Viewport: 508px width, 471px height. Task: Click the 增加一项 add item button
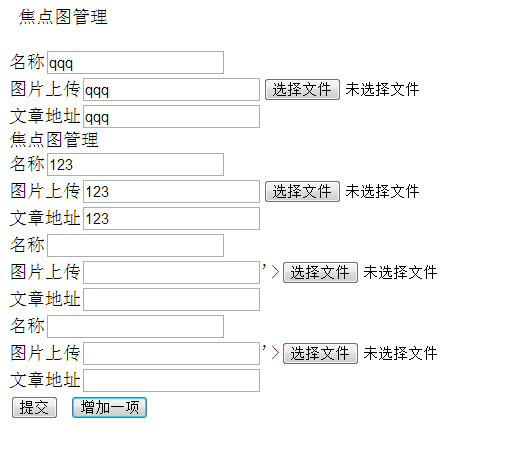pyautogui.click(x=109, y=407)
